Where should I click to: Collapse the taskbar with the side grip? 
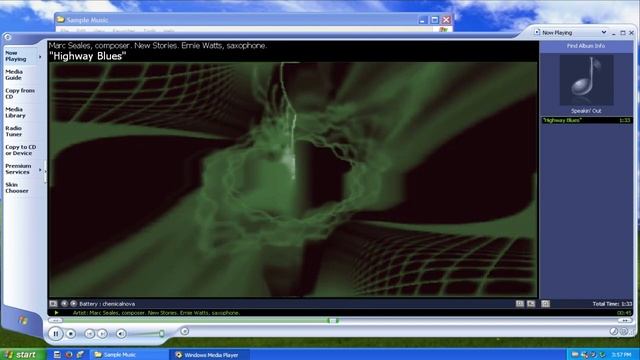click(45, 171)
